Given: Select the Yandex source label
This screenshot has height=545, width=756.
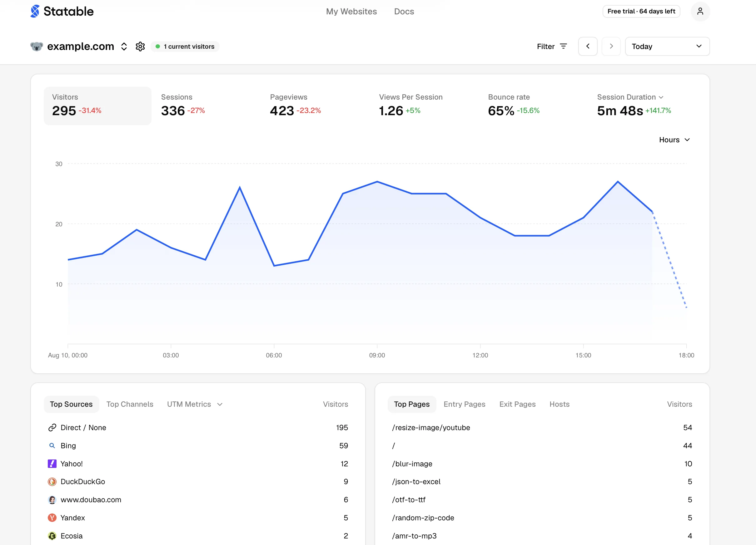Looking at the screenshot, I should (73, 518).
